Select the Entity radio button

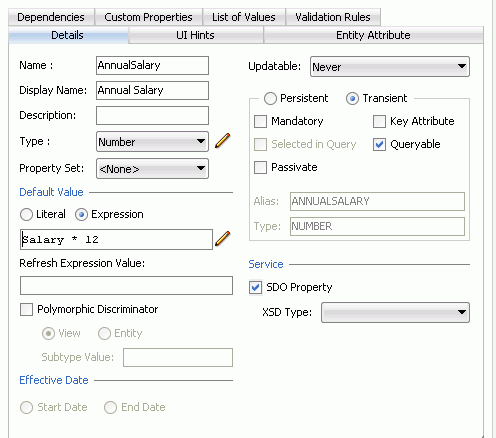(104, 333)
